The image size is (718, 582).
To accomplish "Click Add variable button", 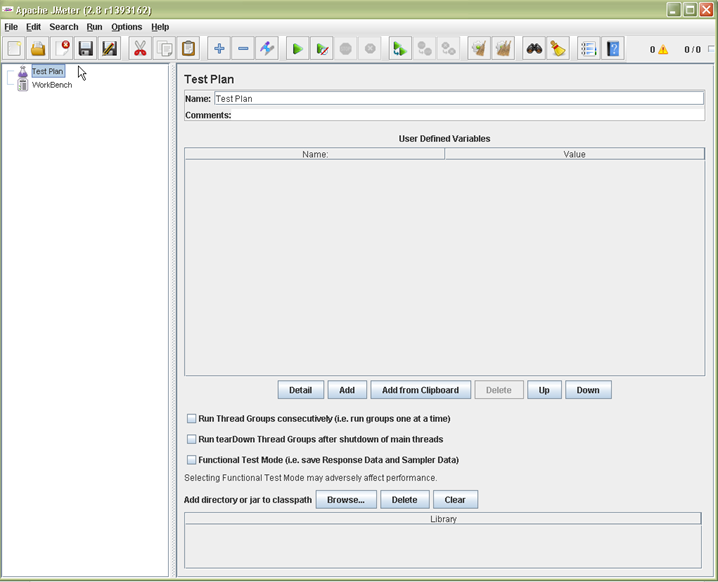I will pos(347,390).
